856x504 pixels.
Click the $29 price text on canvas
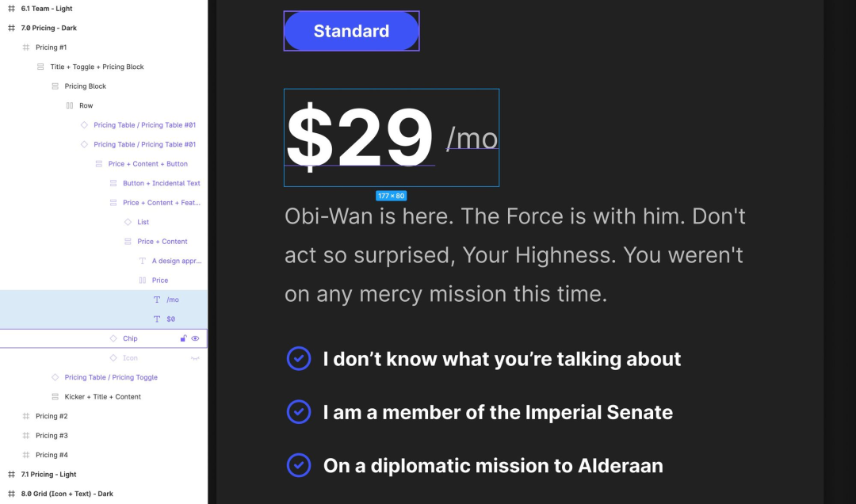tap(360, 136)
